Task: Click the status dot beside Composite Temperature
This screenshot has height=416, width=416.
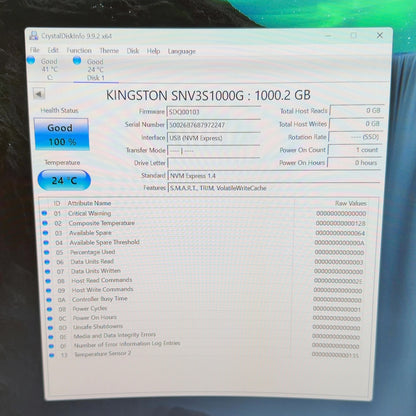Action: coord(45,223)
